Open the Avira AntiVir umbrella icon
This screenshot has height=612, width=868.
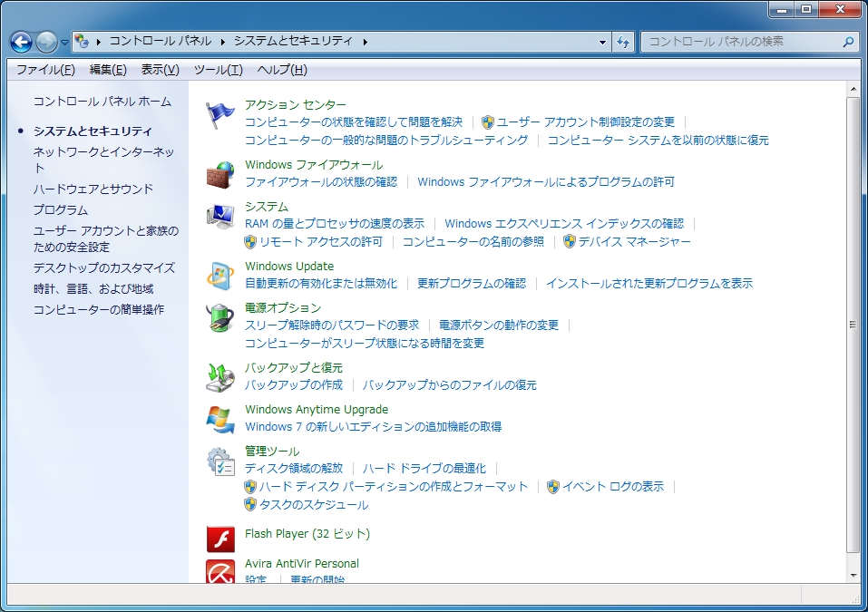pos(220,570)
